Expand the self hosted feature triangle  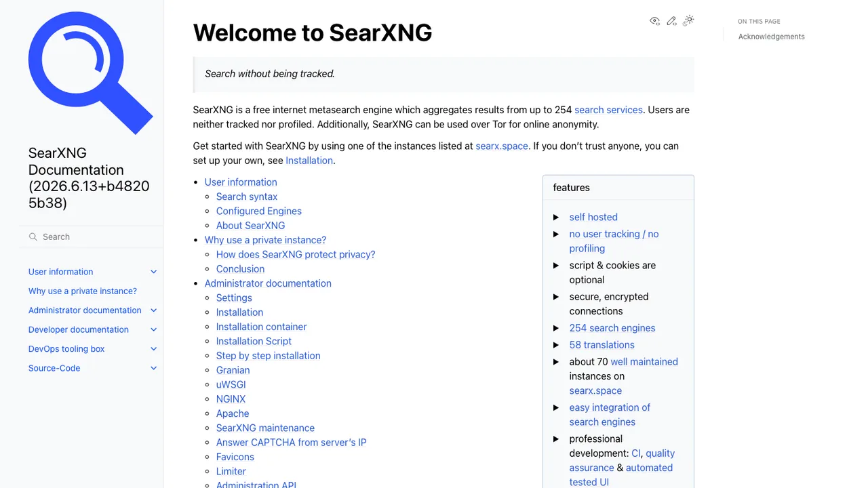coord(556,217)
